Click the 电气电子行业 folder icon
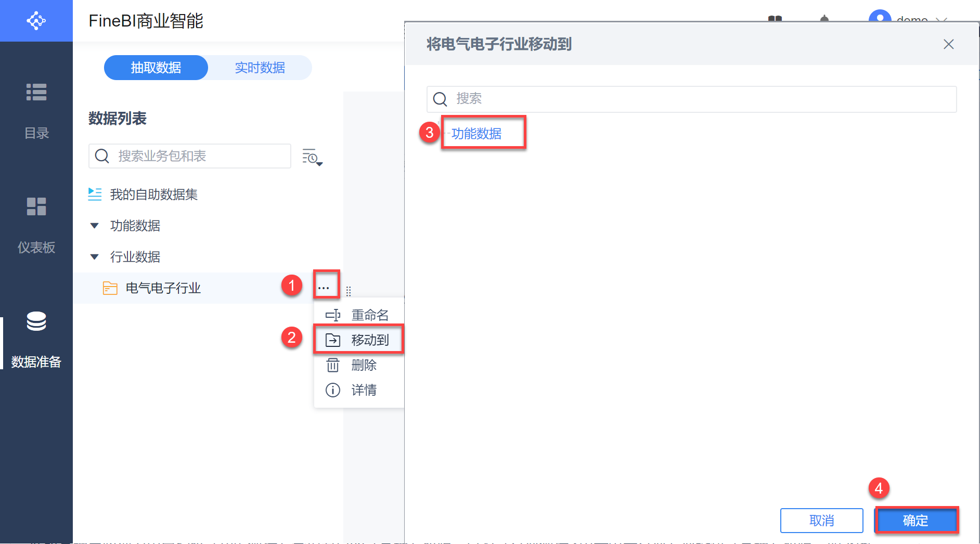The image size is (980, 544). (110, 288)
